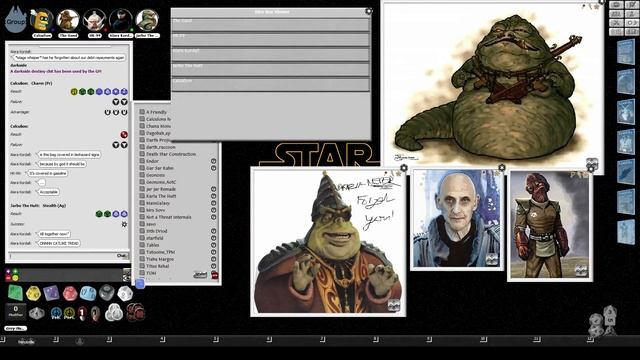Pick the black setback die

pyautogui.click(x=107, y=292)
